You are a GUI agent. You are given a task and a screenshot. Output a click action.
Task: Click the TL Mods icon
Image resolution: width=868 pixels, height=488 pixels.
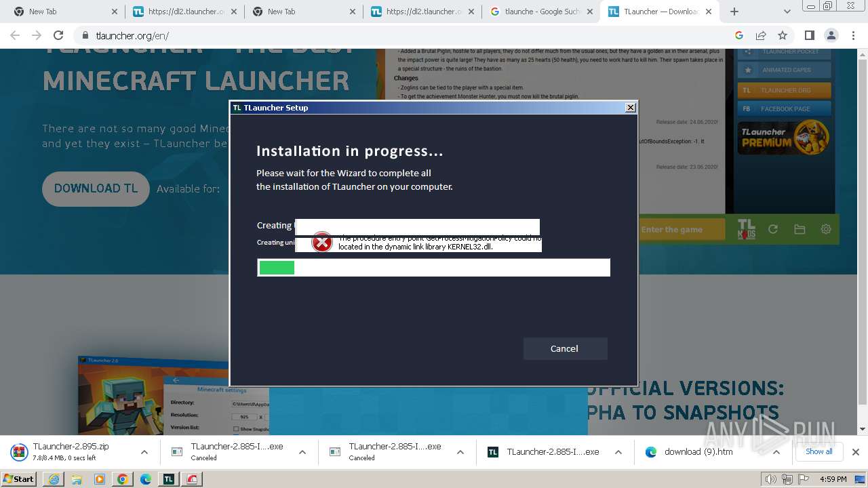(x=746, y=229)
